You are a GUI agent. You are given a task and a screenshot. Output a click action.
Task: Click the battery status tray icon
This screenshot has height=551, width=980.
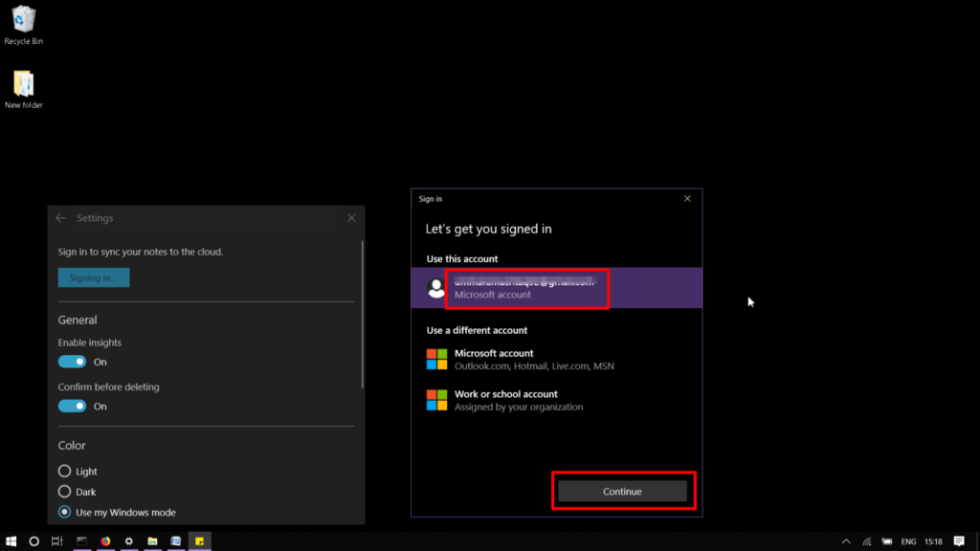(x=887, y=541)
